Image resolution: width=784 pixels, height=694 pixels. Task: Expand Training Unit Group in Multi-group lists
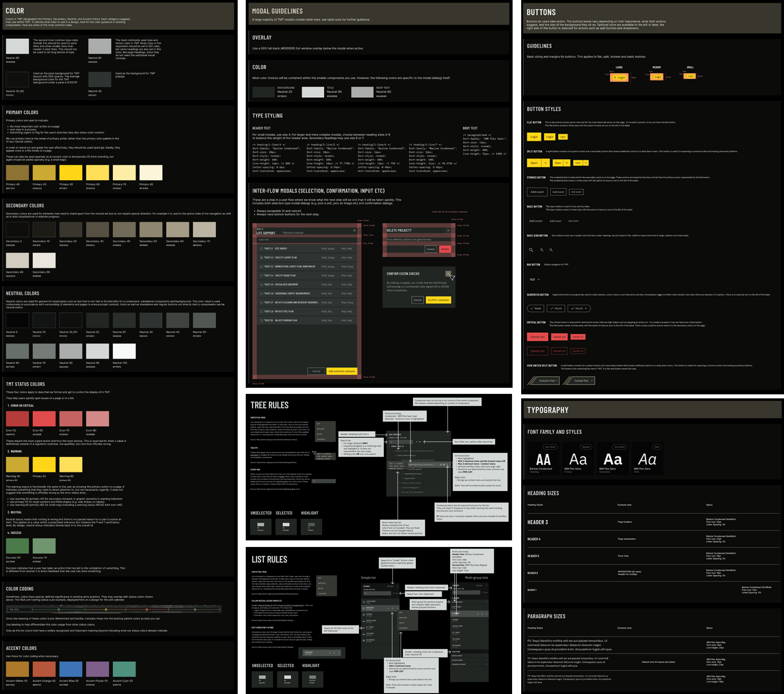(x=486, y=664)
